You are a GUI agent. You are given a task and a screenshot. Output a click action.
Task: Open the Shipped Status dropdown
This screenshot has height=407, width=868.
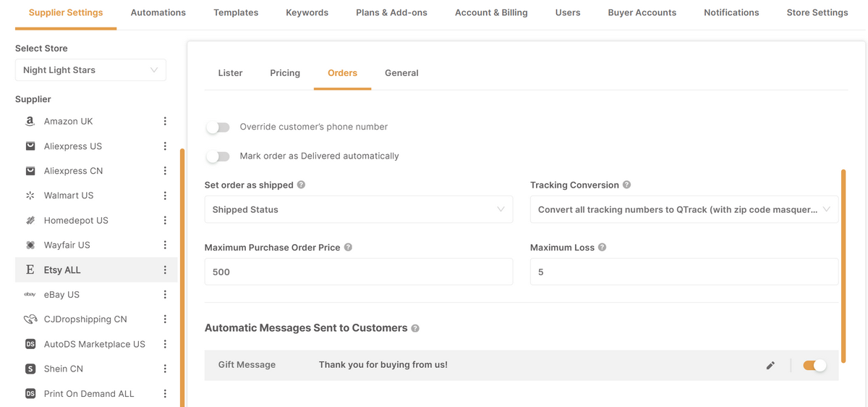click(359, 209)
